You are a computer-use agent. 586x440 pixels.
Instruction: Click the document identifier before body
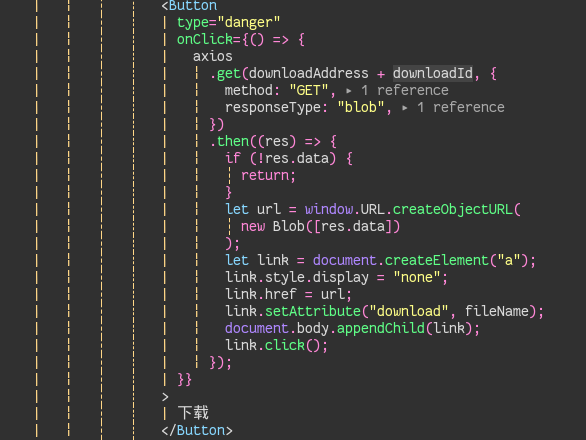257,328
